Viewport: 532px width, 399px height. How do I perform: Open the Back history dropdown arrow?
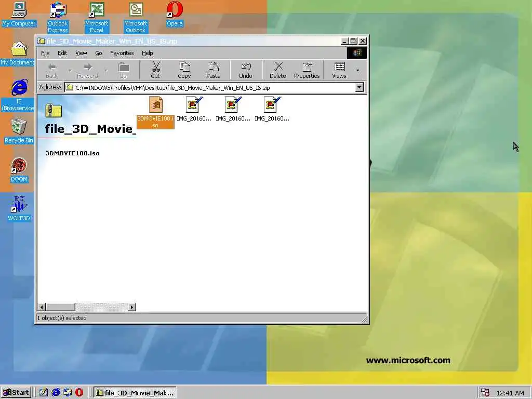[x=70, y=70]
